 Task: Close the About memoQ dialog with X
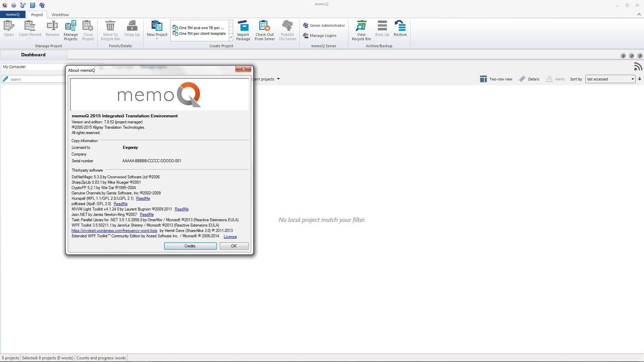point(243,69)
